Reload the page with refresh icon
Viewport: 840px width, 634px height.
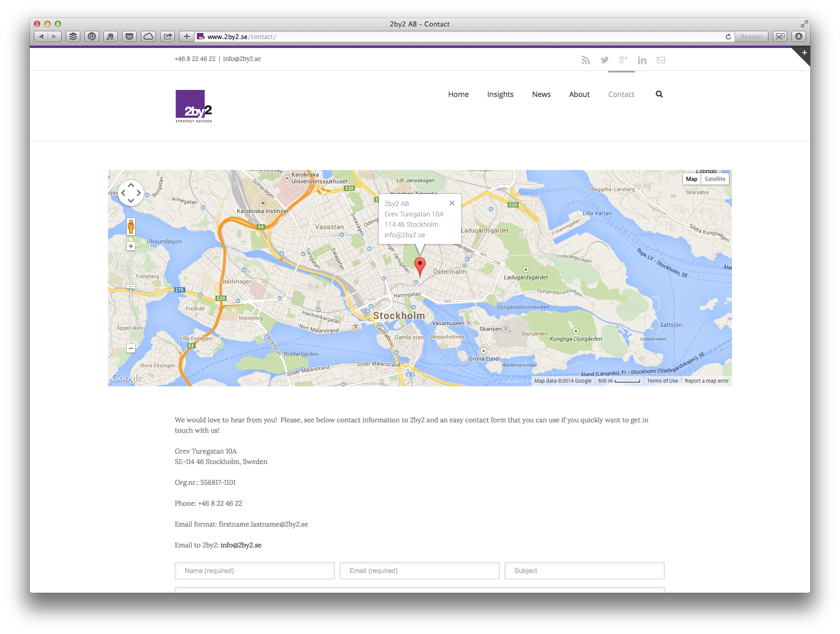coord(728,36)
